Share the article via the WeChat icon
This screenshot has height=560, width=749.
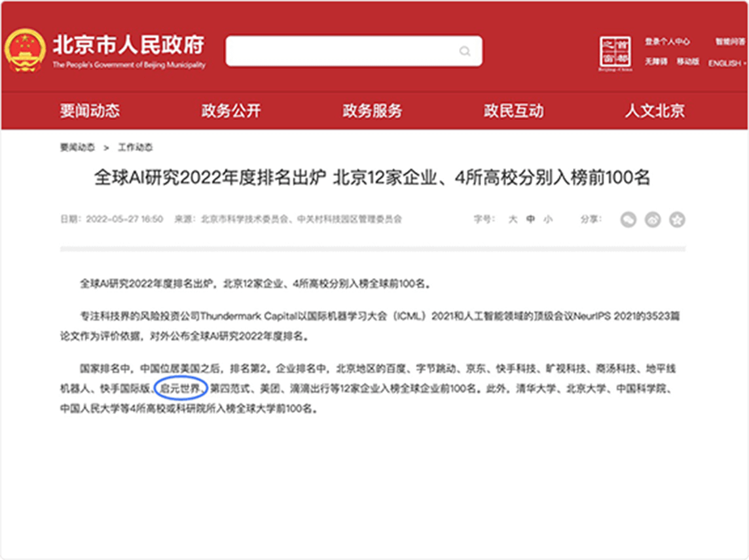tap(628, 220)
